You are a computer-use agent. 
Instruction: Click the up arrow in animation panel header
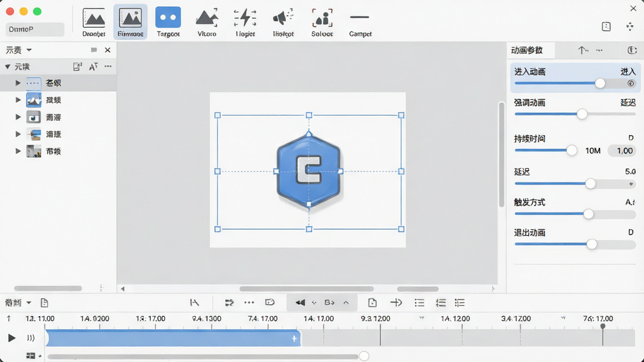(582, 50)
